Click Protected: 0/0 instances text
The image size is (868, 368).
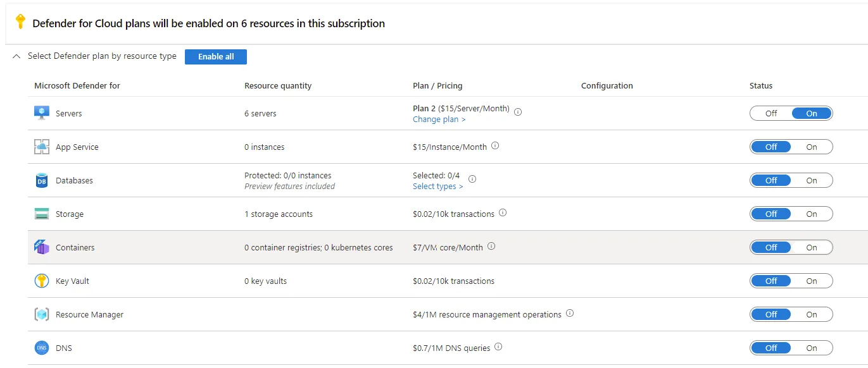click(x=288, y=175)
